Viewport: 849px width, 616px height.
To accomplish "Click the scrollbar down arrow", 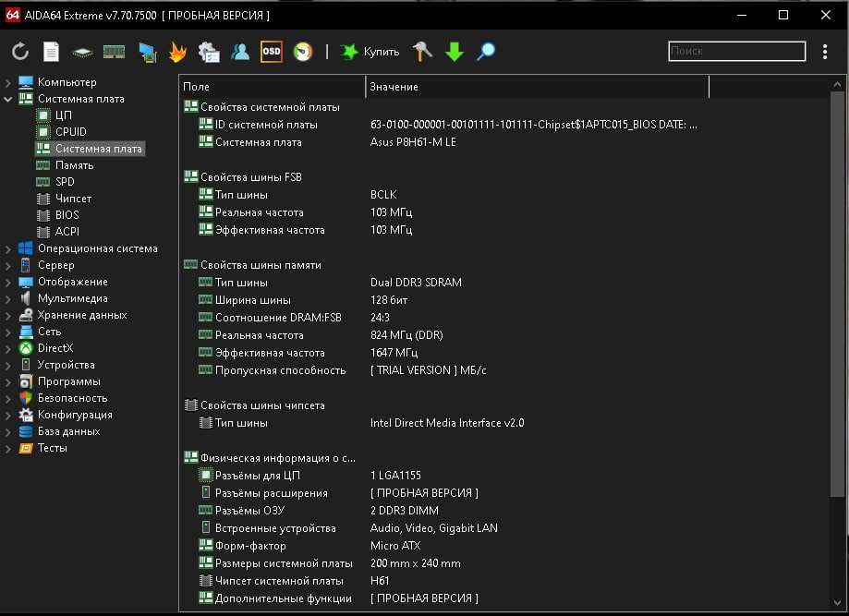I will [837, 602].
